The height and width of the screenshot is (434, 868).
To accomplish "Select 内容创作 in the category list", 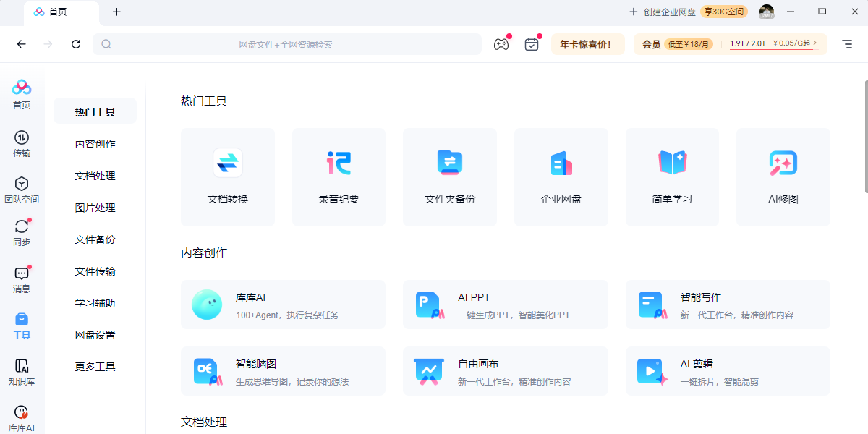I will pos(95,144).
